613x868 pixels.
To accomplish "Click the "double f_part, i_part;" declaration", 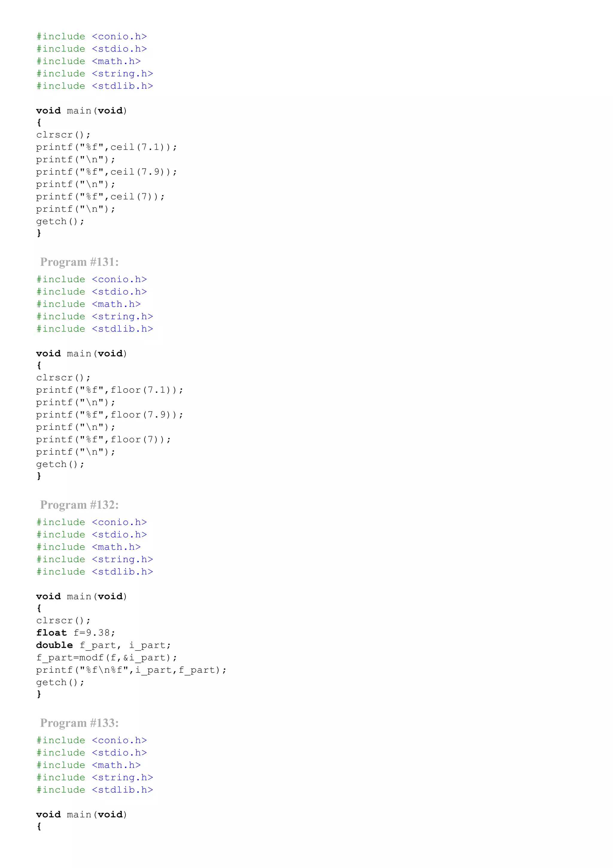I will (x=104, y=645).
